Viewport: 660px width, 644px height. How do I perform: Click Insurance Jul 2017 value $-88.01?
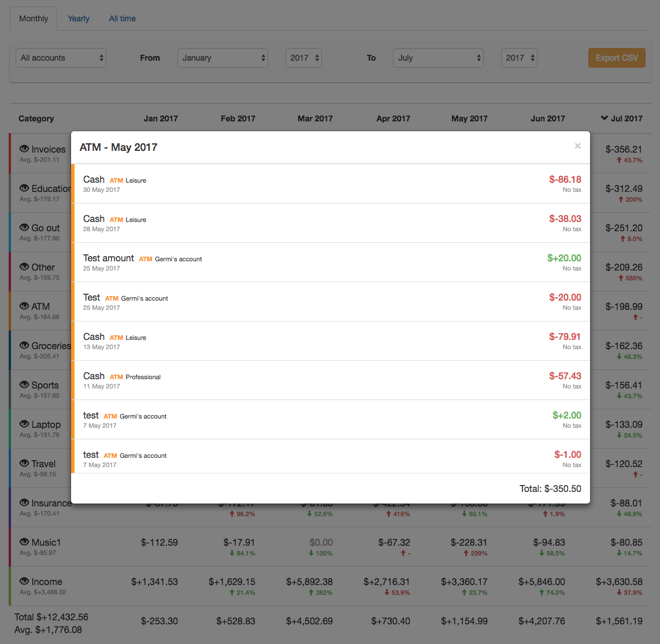tap(626, 503)
